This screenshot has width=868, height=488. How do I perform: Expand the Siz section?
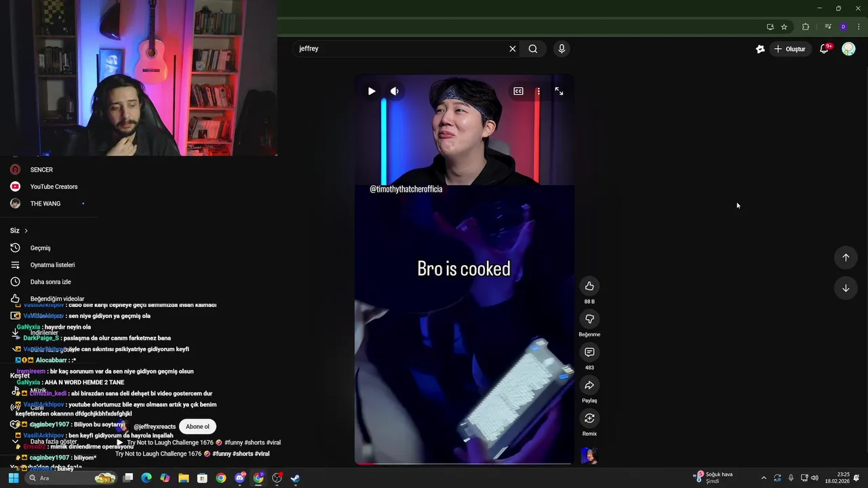(19, 230)
